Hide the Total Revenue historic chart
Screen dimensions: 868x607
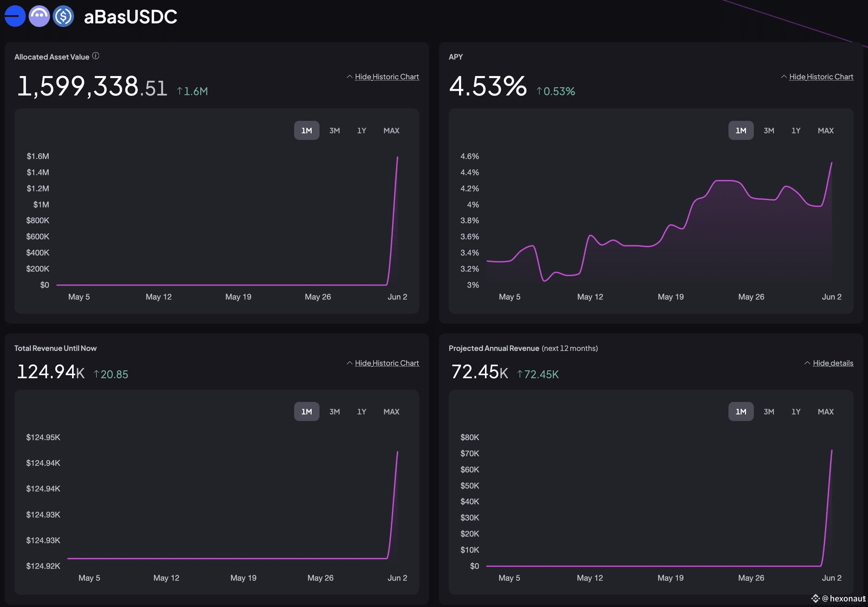(x=387, y=363)
